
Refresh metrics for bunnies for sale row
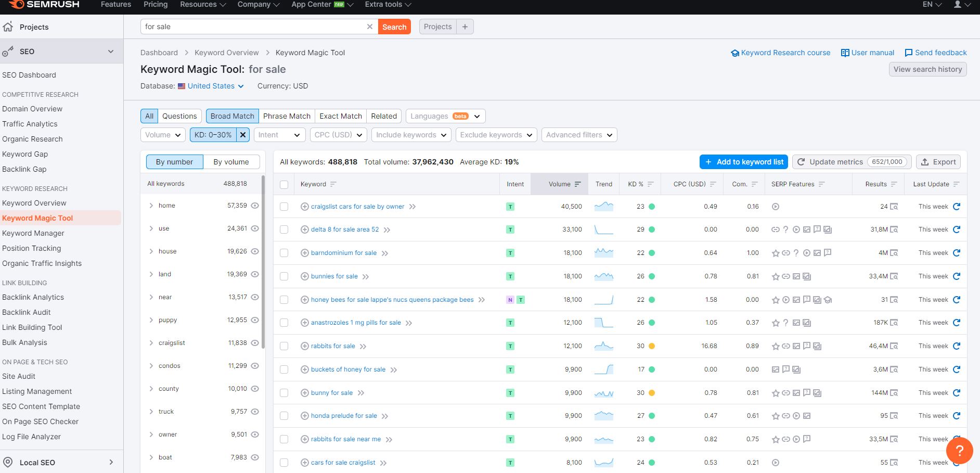pos(956,276)
